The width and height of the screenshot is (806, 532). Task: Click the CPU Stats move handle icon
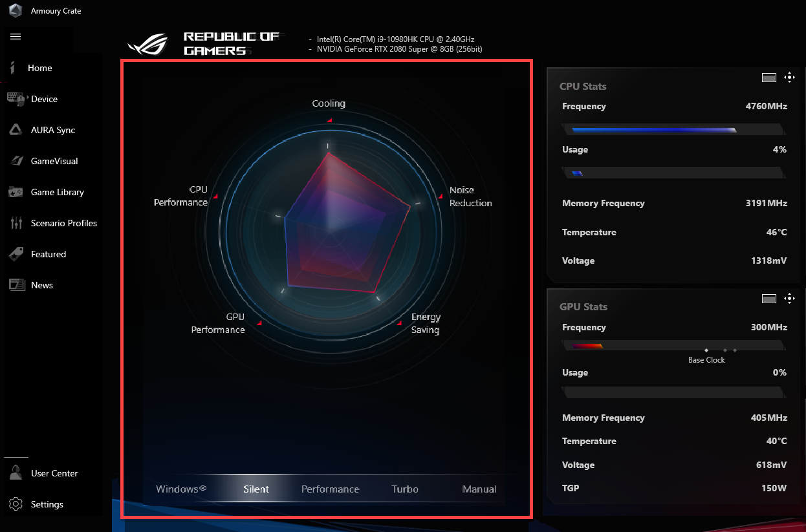(789, 78)
